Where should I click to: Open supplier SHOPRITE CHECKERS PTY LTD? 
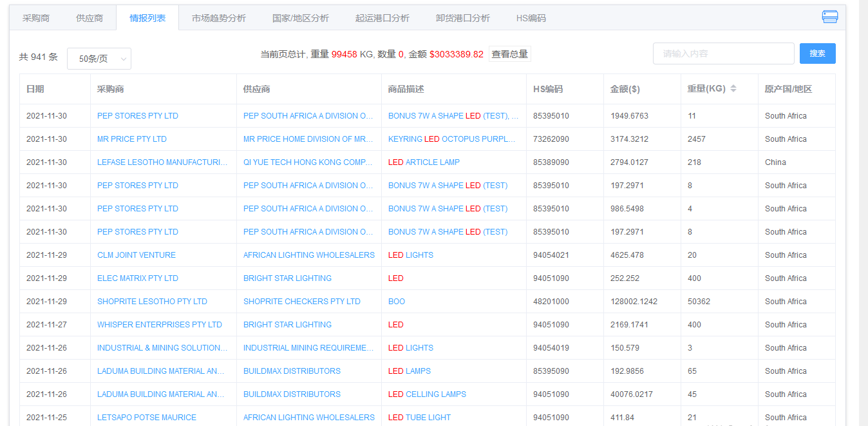coord(302,302)
